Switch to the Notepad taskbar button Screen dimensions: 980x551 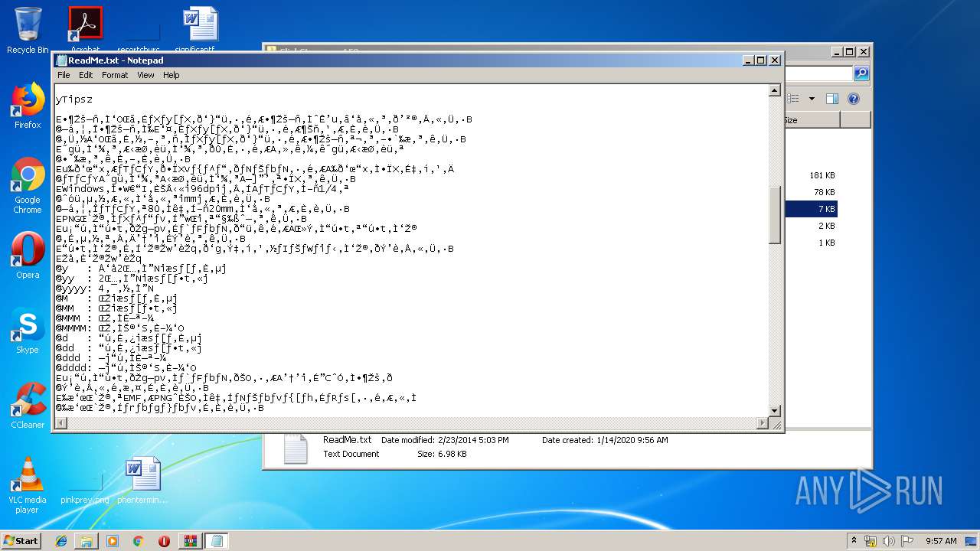click(216, 541)
